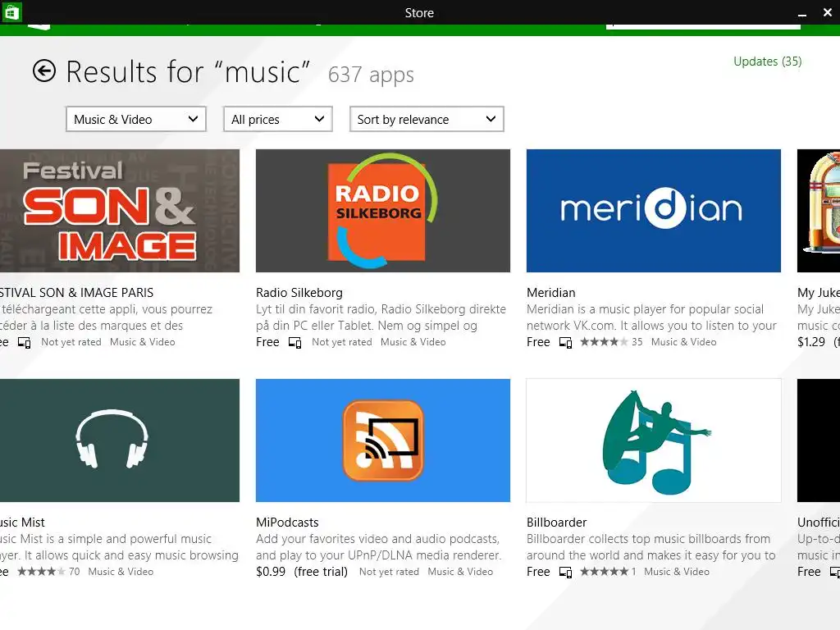Click the Free price under Radio Silkeborg
Screen dimensions: 840x630
[x=267, y=342]
